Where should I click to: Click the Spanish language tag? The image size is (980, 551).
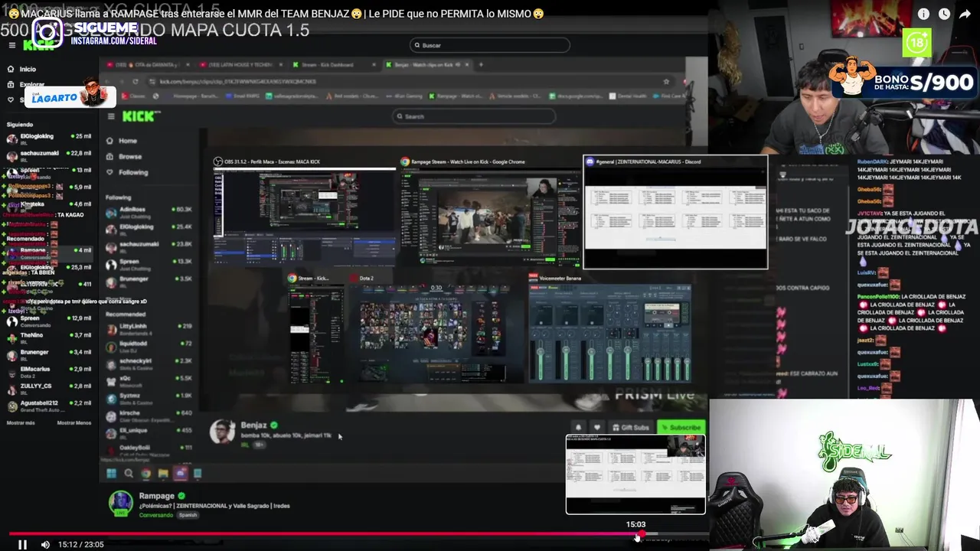188,515
